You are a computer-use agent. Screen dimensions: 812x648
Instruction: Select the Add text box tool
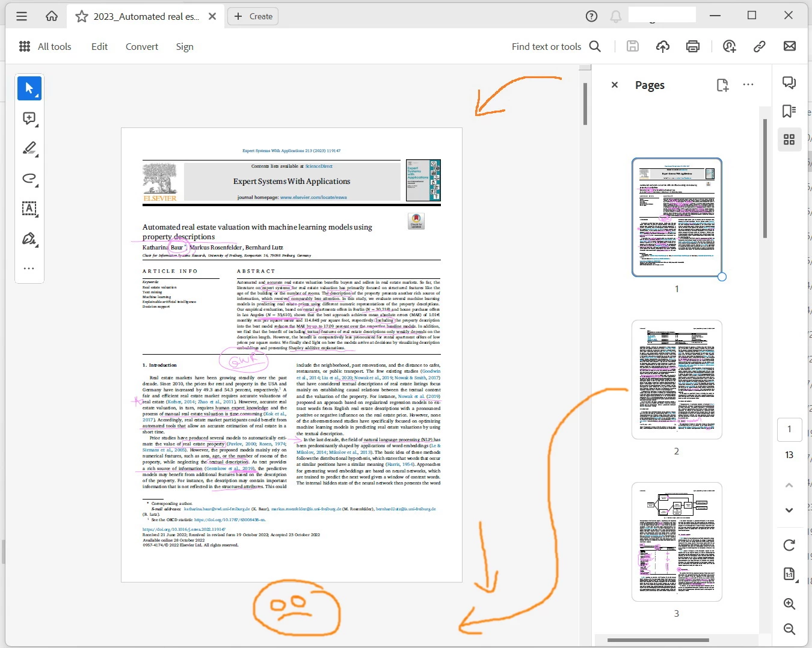29,209
